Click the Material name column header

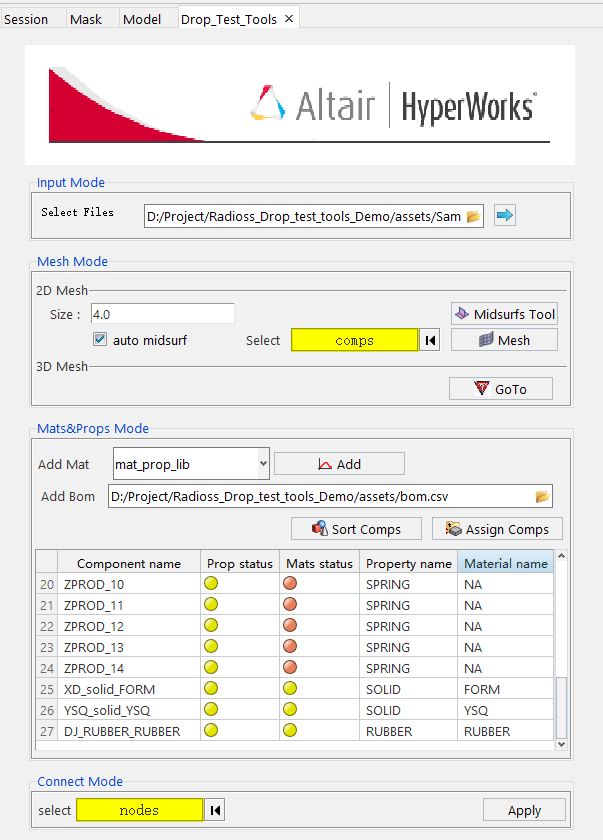tap(505, 563)
